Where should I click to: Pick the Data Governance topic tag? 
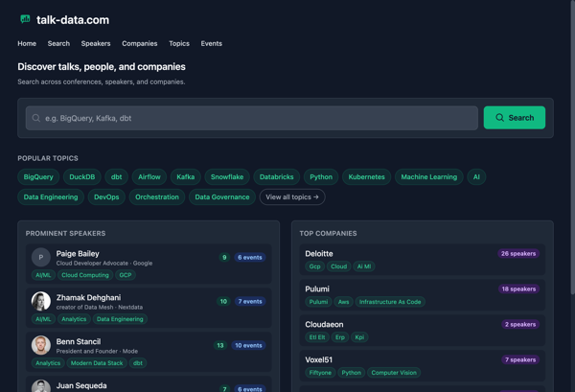tap(222, 196)
